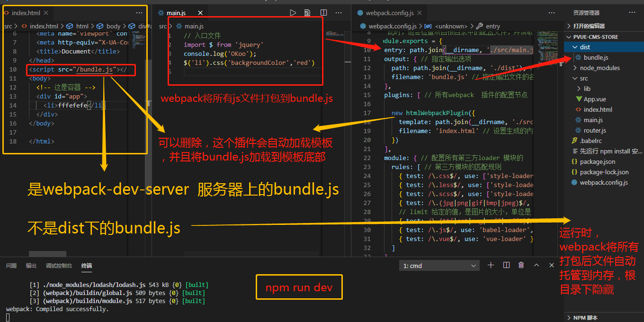Maximize terminal panel with the up chevron

tap(537, 265)
